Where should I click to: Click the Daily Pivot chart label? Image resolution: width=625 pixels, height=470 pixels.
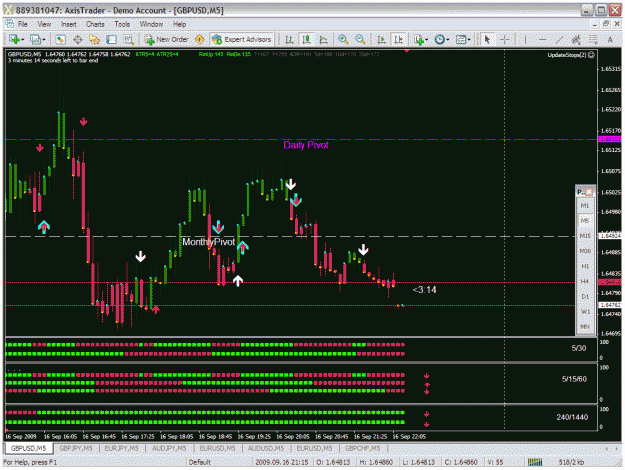[306, 145]
